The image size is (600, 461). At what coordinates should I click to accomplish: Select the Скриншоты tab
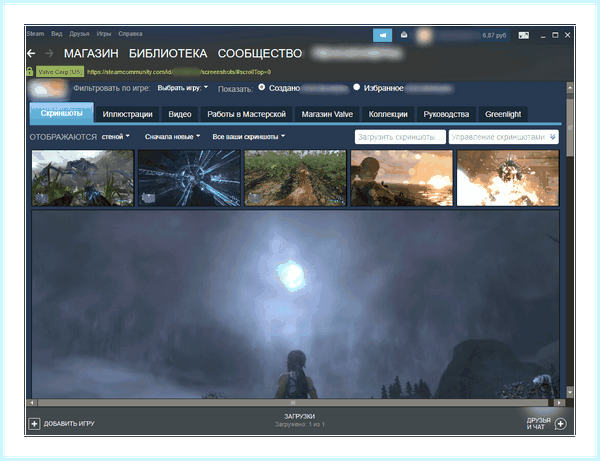(x=62, y=113)
